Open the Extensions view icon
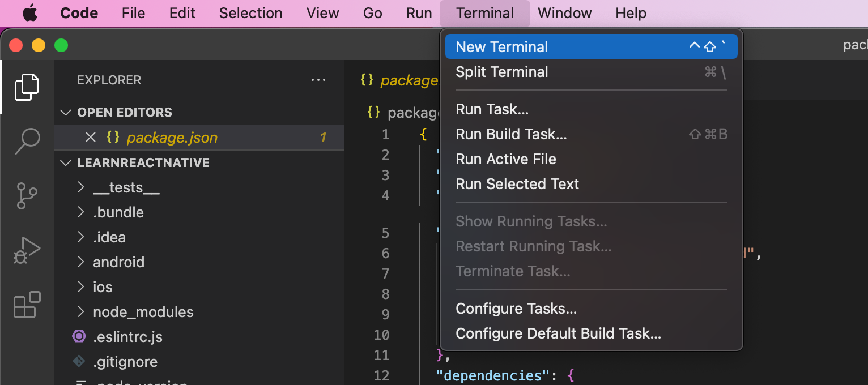 (x=27, y=305)
